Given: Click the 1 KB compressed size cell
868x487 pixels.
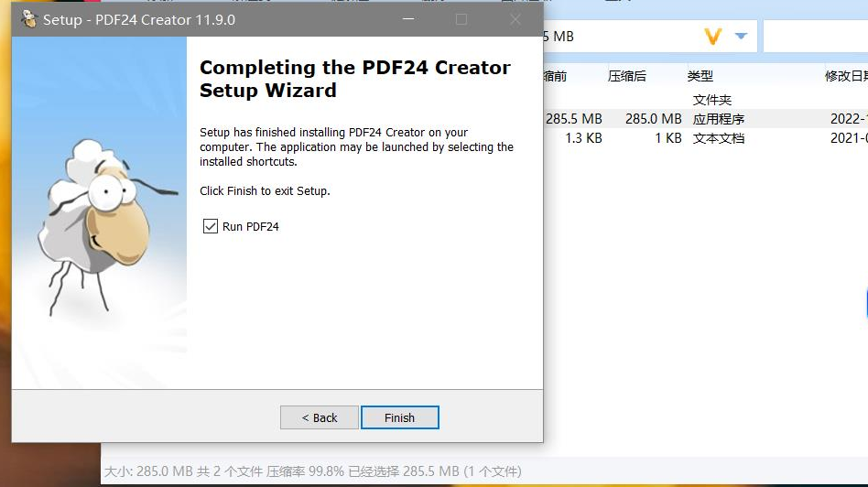Looking at the screenshot, I should click(x=668, y=138).
